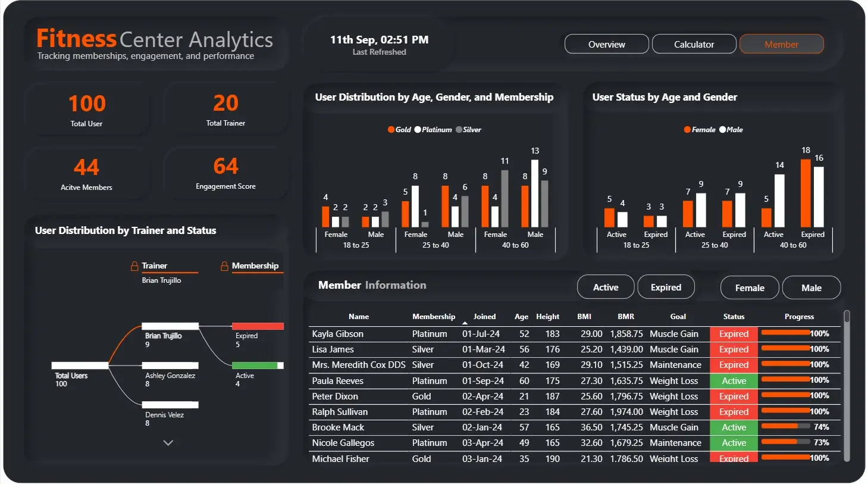The image size is (868, 484).
Task: Toggle the Male gender filter
Action: [811, 288]
